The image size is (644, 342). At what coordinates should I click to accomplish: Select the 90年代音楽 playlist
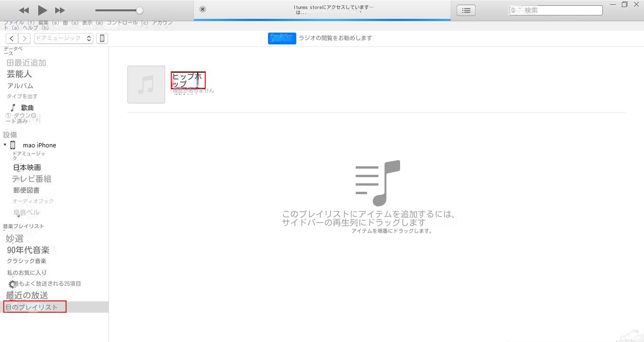[x=28, y=250]
